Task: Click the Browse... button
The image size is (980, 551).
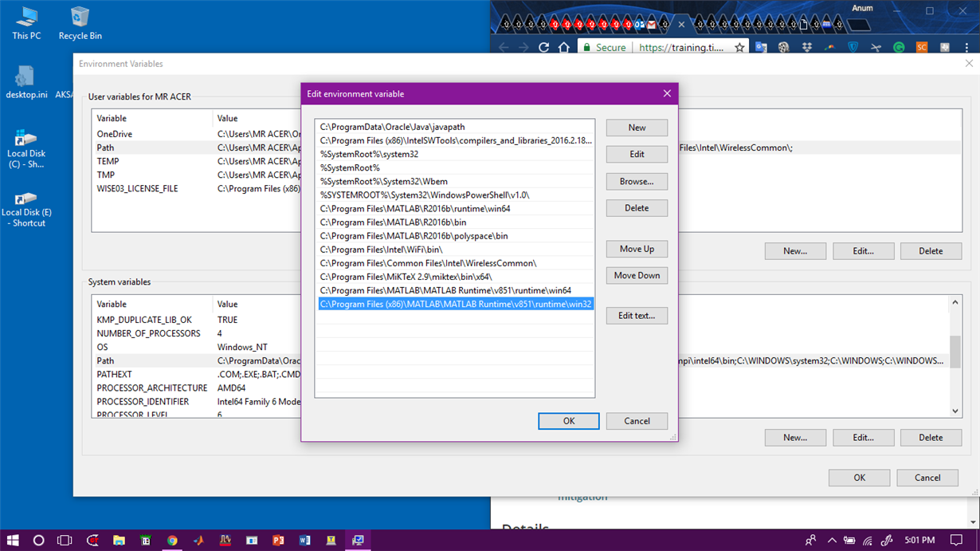Action: click(637, 181)
